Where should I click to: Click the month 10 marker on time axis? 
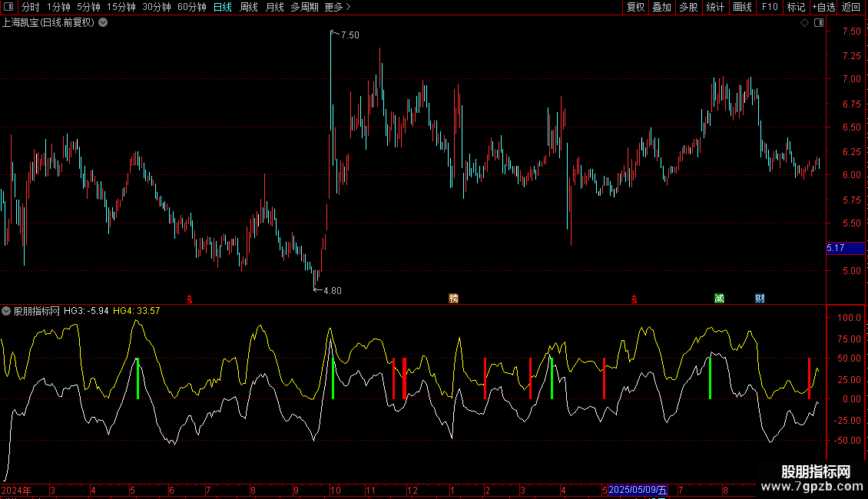(336, 490)
